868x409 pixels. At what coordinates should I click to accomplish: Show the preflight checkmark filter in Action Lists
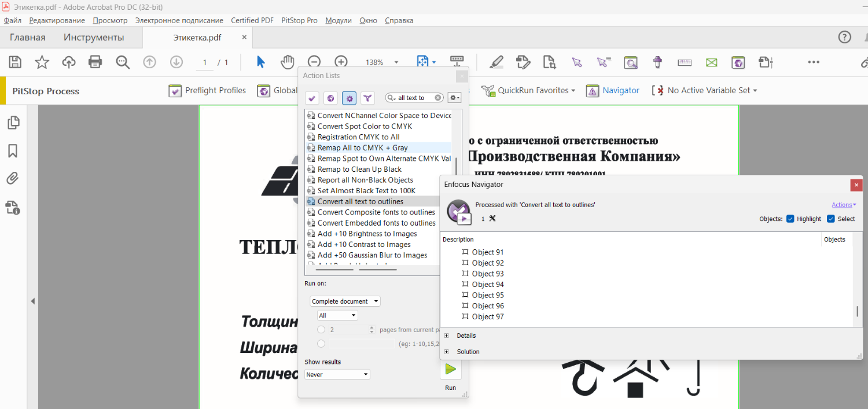(x=312, y=98)
